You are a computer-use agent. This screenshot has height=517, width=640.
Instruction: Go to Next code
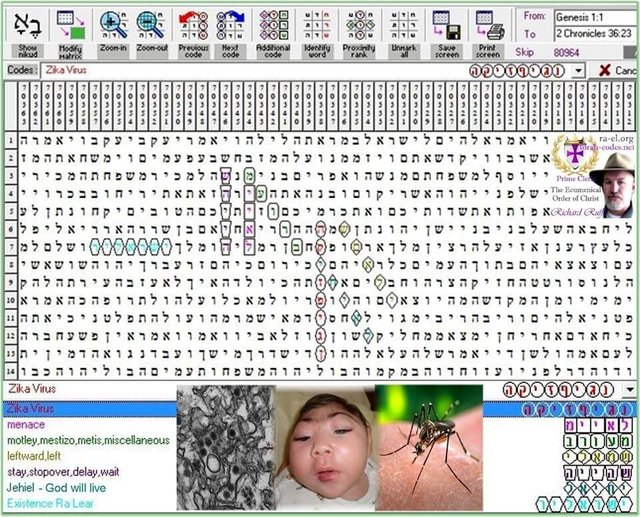pyautogui.click(x=230, y=25)
